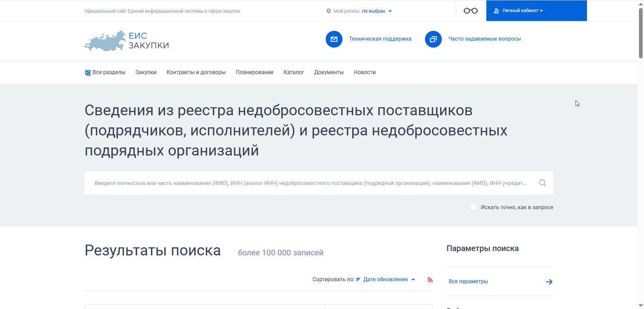Click the Техническая поддержка envelope icon
This screenshot has height=309, width=644.
[x=334, y=39]
